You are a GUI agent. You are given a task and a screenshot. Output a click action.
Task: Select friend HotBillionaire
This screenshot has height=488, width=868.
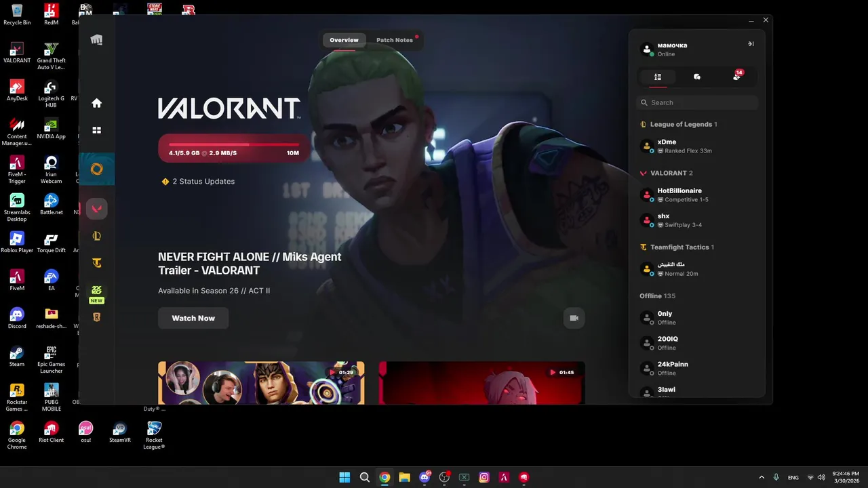pos(697,195)
